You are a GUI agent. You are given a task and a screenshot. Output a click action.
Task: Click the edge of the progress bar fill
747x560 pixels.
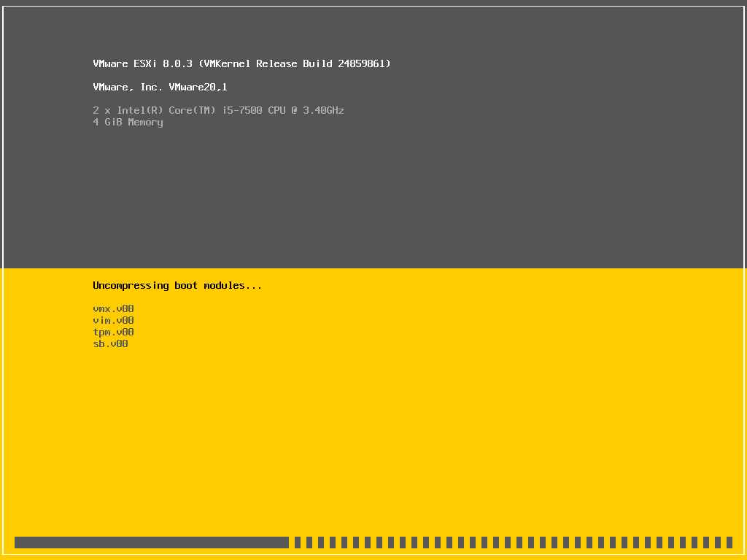[287, 542]
